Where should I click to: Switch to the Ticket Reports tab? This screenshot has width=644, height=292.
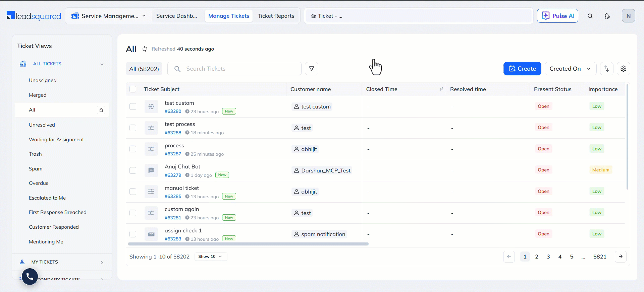point(276,16)
